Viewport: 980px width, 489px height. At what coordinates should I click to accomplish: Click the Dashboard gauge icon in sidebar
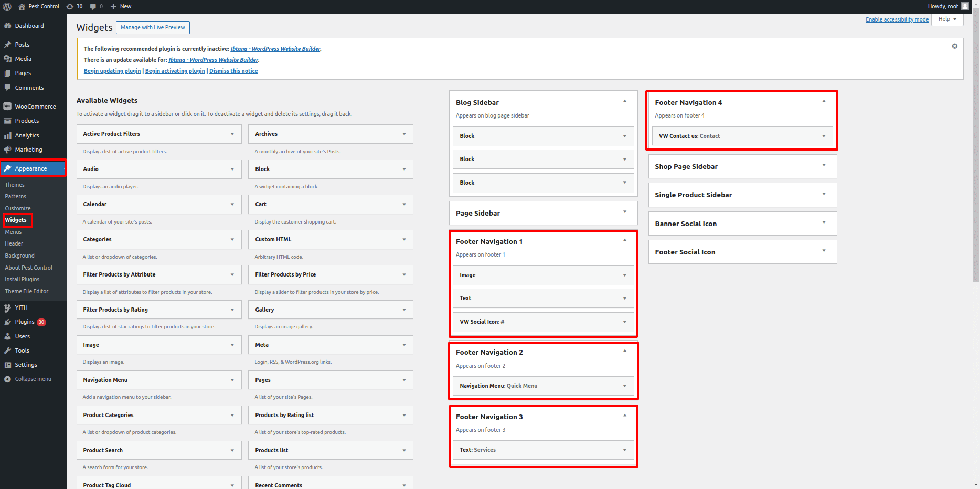coord(8,26)
